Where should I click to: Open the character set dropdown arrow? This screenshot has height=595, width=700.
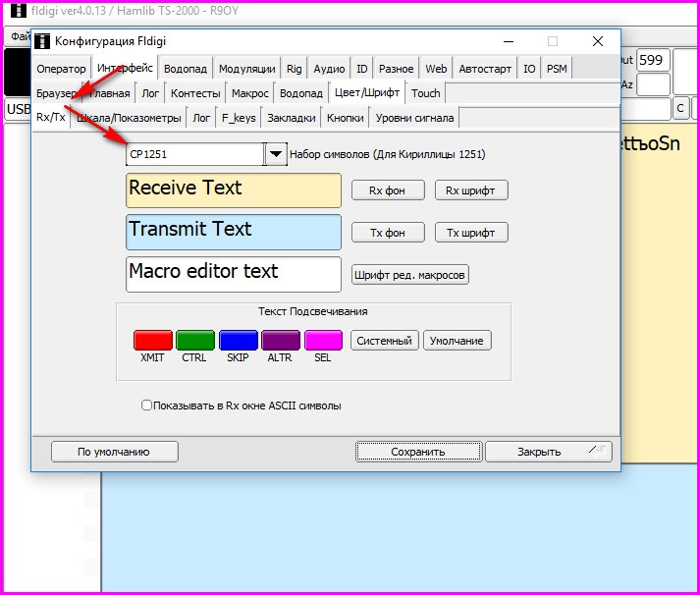276,154
